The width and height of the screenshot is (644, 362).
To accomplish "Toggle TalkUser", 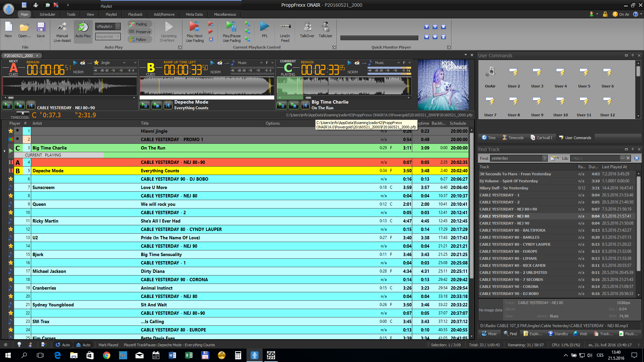I will (325, 29).
